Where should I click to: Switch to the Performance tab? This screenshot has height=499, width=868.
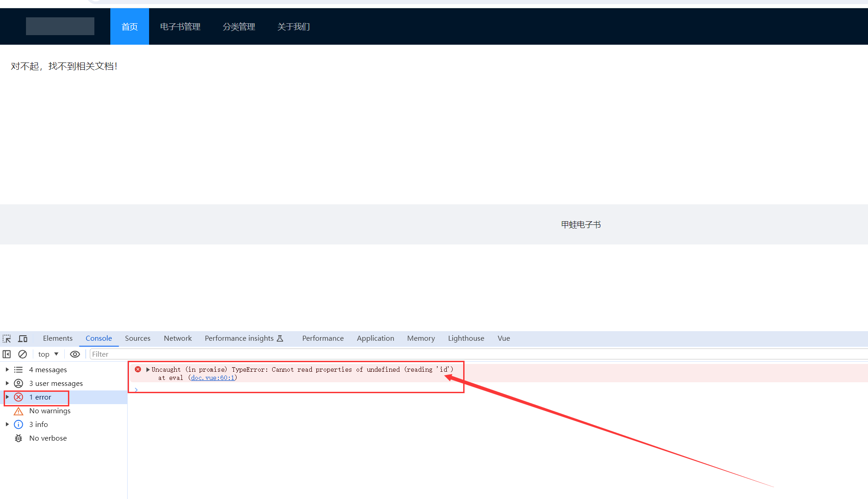pyautogui.click(x=323, y=338)
